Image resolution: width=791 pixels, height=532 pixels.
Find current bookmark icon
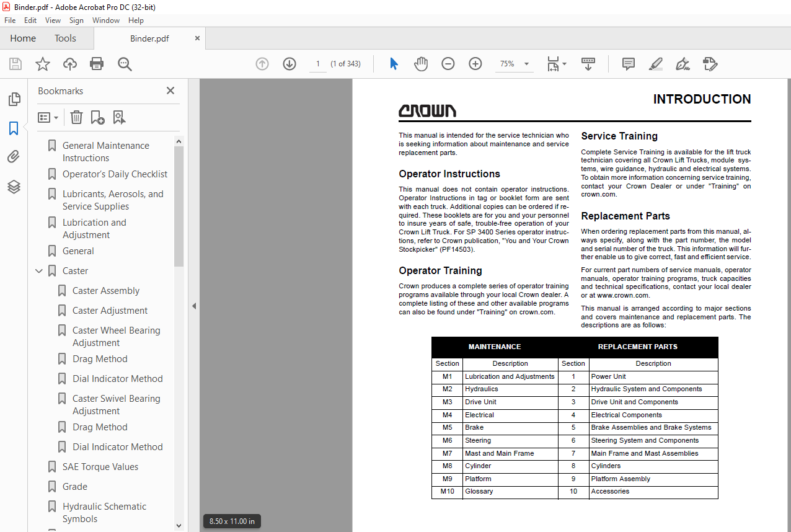point(119,117)
